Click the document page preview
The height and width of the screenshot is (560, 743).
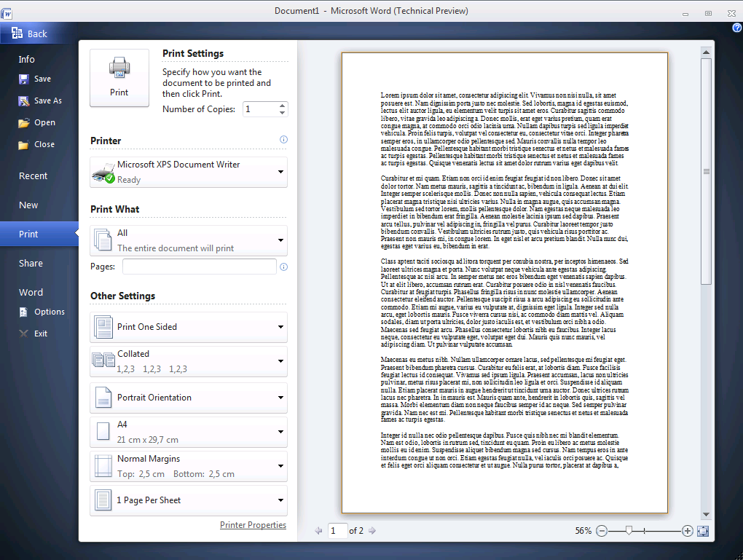(505, 283)
